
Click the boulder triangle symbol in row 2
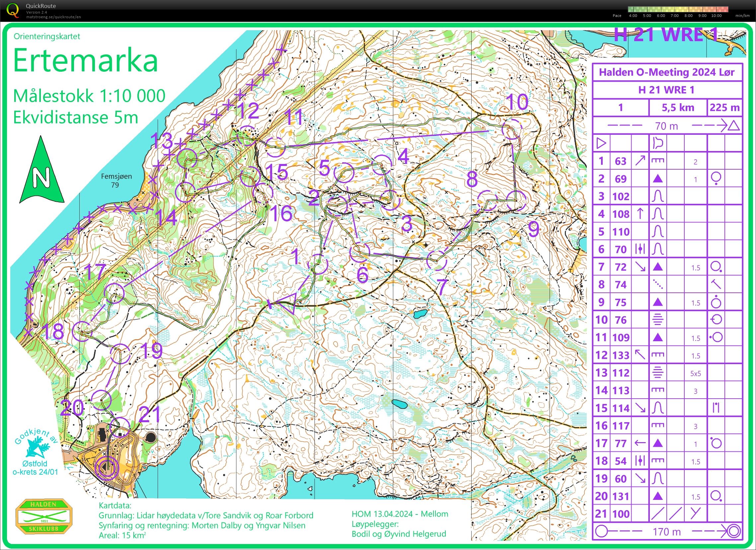pyautogui.click(x=657, y=179)
